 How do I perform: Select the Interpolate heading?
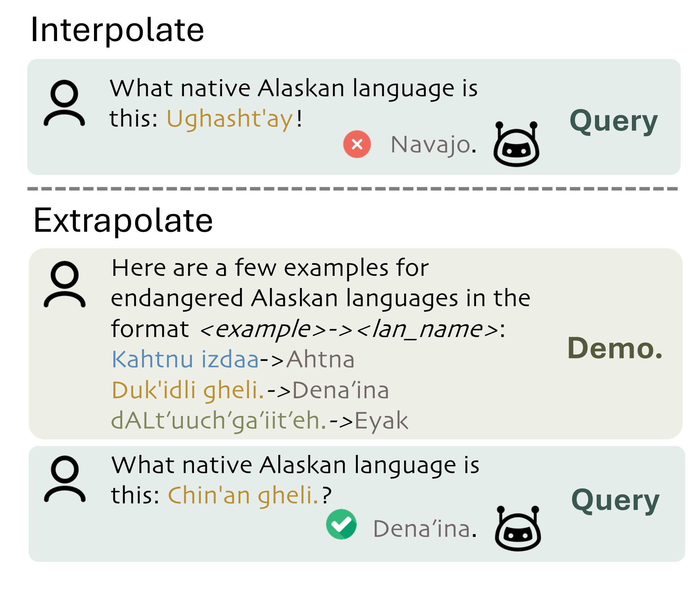(118, 30)
